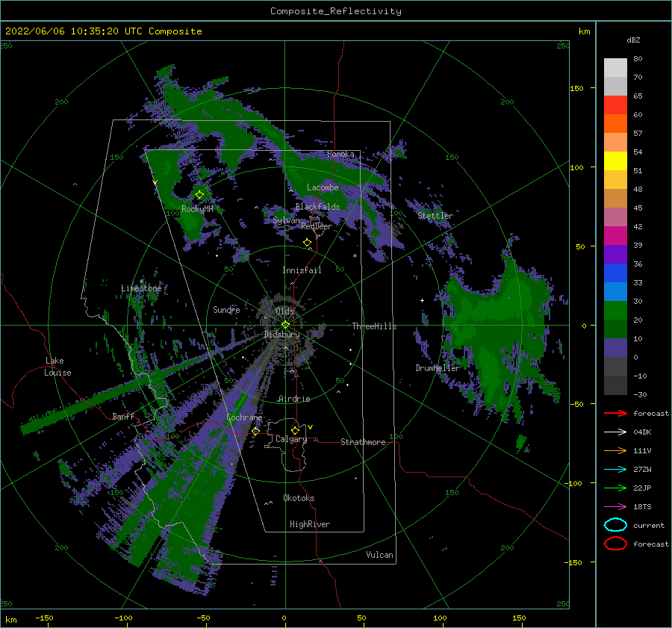Click the 150 km right-axis tick label
This screenshot has height=628, width=672.
point(576,88)
